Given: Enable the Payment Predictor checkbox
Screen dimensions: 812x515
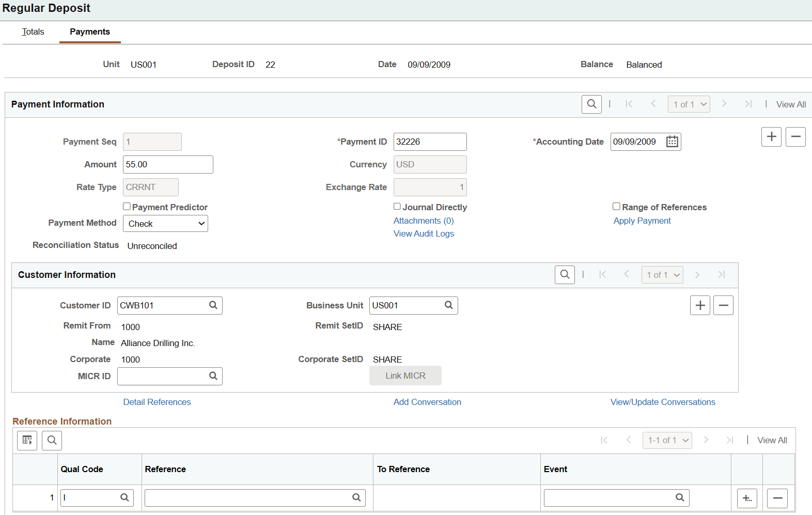Looking at the screenshot, I should pyautogui.click(x=127, y=207).
